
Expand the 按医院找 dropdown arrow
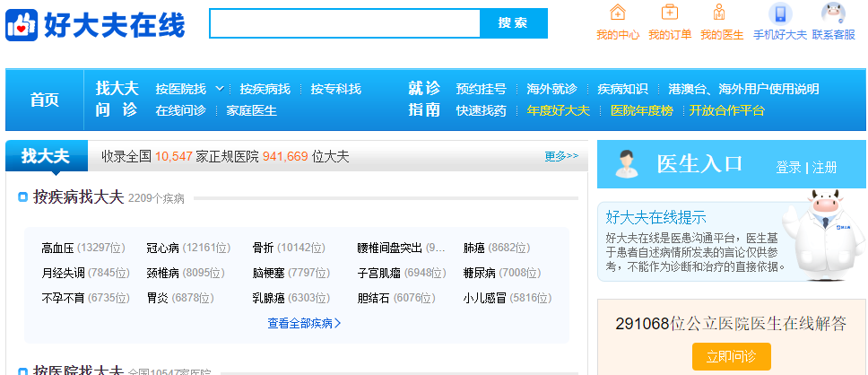[x=219, y=89]
